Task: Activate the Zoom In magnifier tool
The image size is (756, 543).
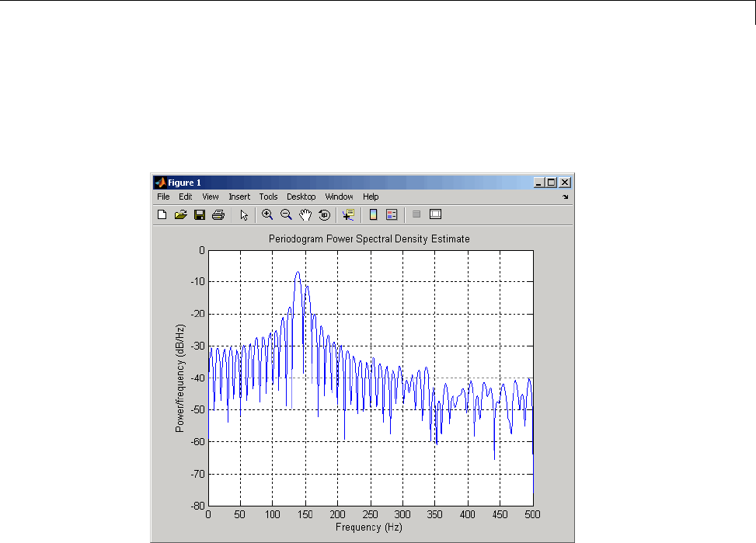Action: coord(267,214)
